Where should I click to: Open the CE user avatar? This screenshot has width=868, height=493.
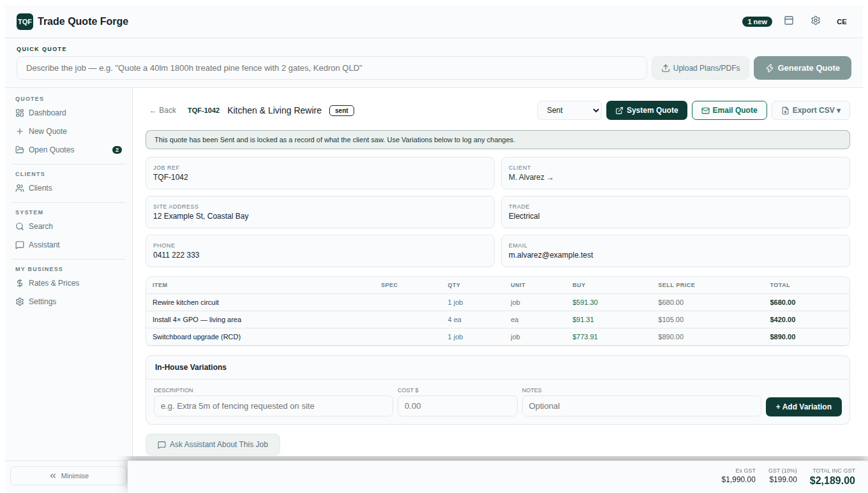842,22
